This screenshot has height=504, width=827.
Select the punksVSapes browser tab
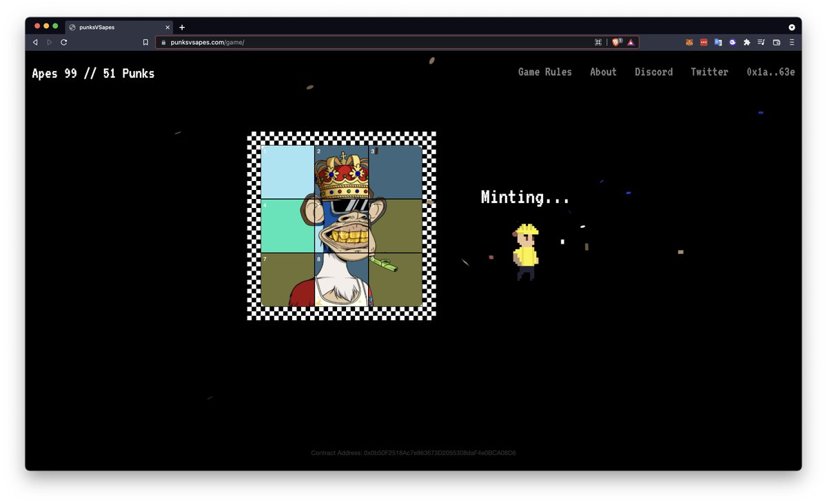point(120,28)
